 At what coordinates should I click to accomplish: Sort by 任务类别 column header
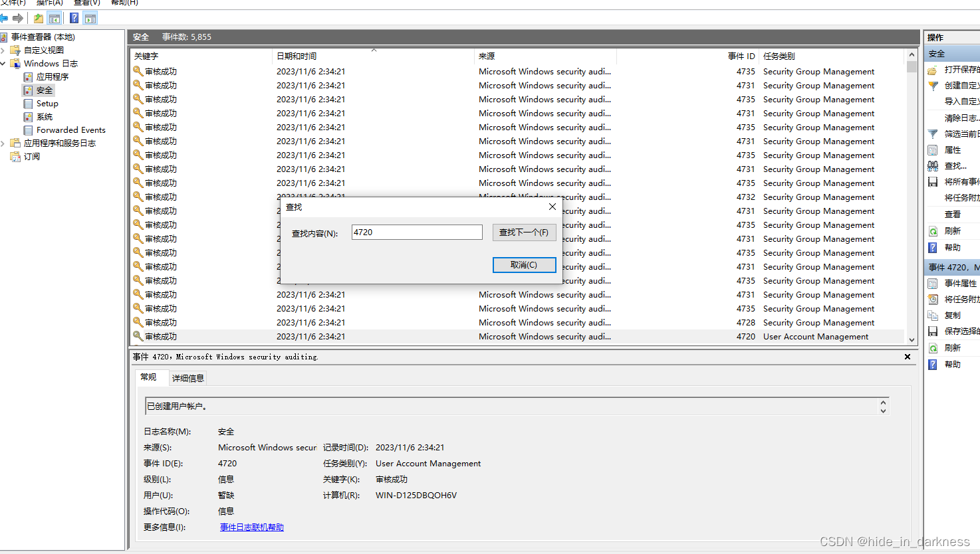click(832, 56)
